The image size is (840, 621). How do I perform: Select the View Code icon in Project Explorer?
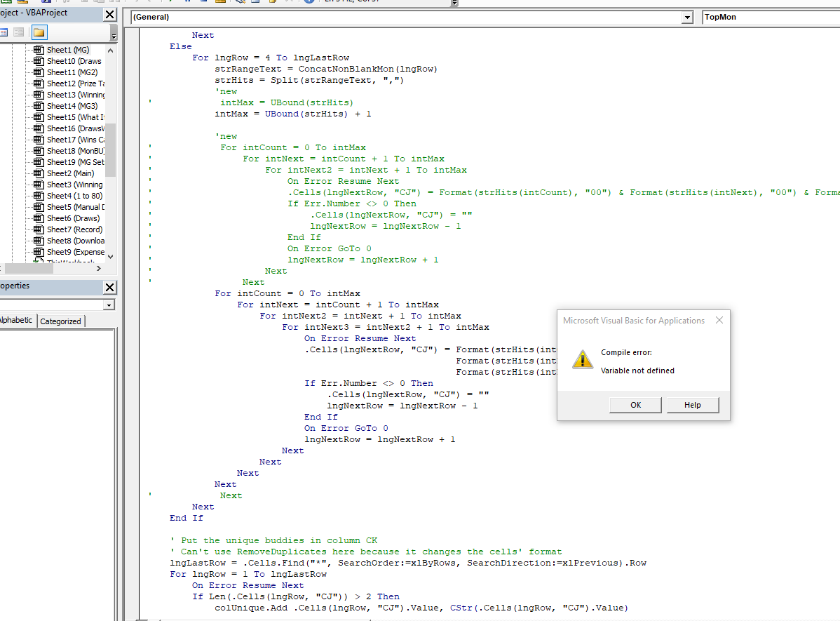[4, 32]
